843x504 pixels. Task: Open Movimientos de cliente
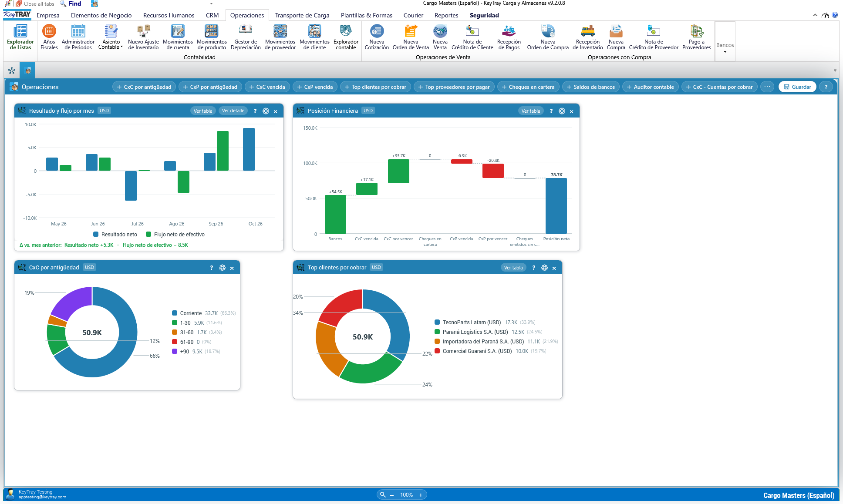pyautogui.click(x=314, y=37)
